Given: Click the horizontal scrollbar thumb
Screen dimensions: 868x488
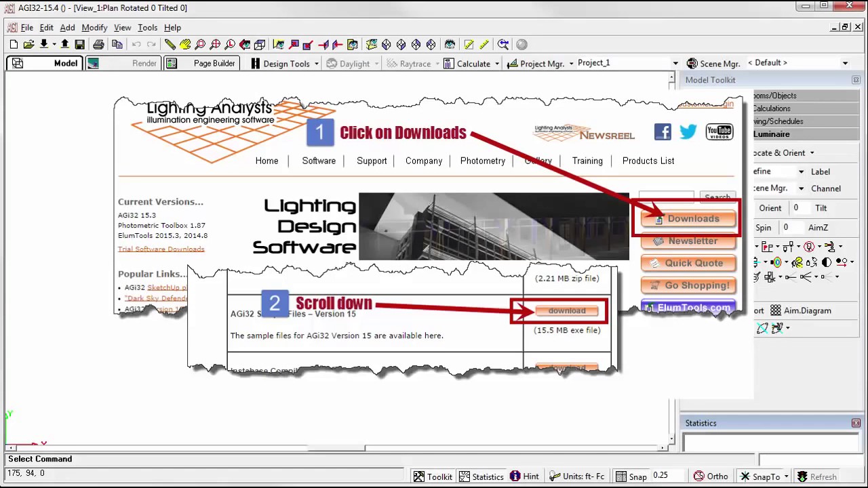Looking at the screenshot, I should tap(336, 448).
